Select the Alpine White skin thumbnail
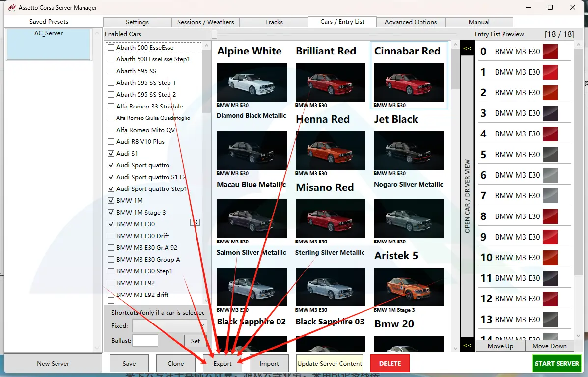 point(252,82)
